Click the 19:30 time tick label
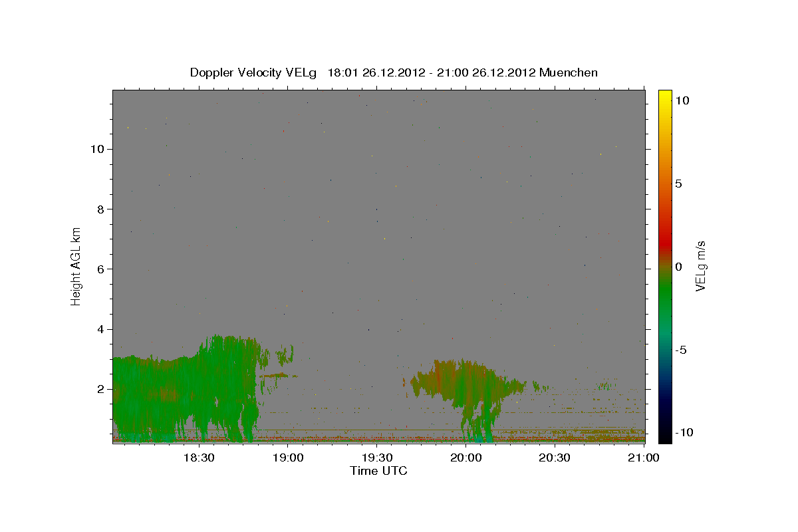 [376, 458]
